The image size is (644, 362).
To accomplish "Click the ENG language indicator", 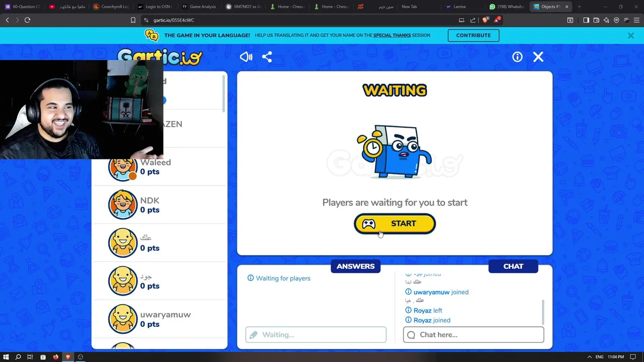I will coord(600,357).
